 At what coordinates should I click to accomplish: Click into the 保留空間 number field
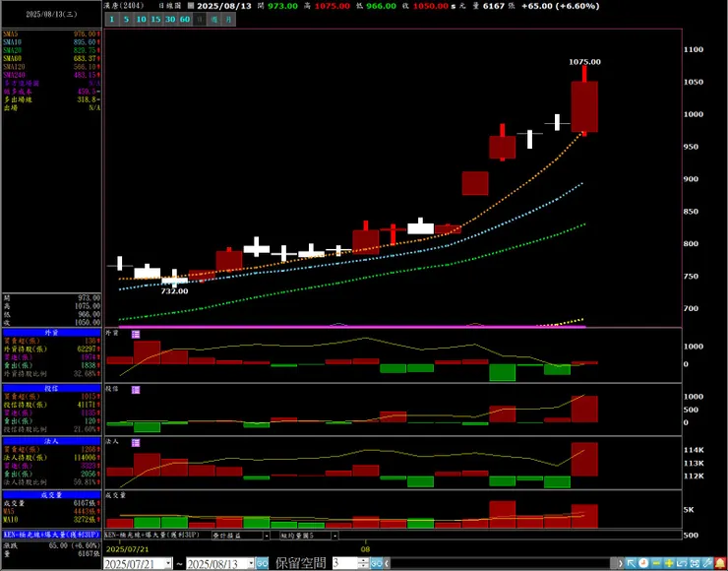[345, 563]
